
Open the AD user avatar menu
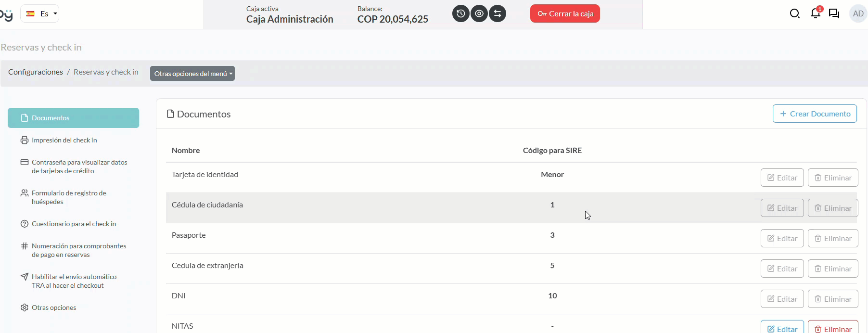[858, 13]
